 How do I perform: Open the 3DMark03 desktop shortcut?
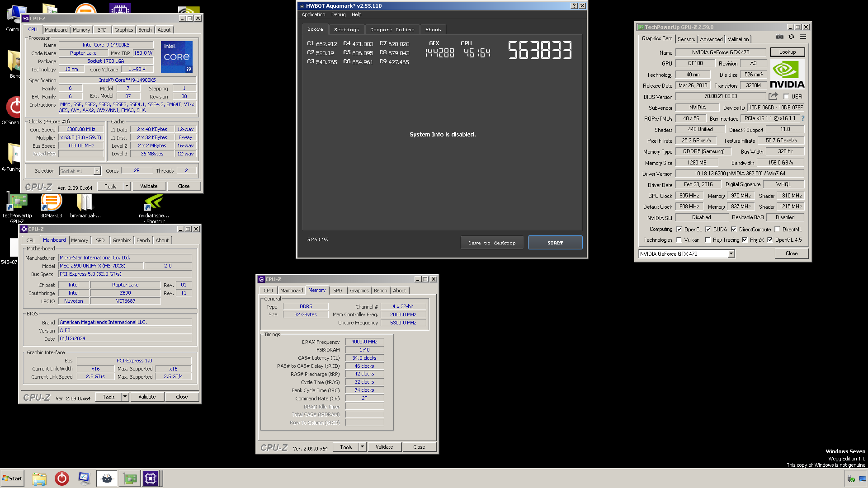(x=51, y=205)
